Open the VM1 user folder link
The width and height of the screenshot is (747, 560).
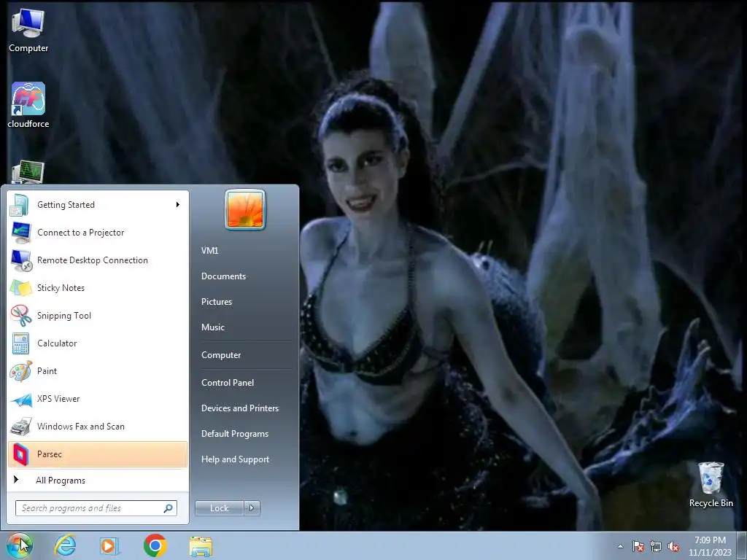(209, 251)
